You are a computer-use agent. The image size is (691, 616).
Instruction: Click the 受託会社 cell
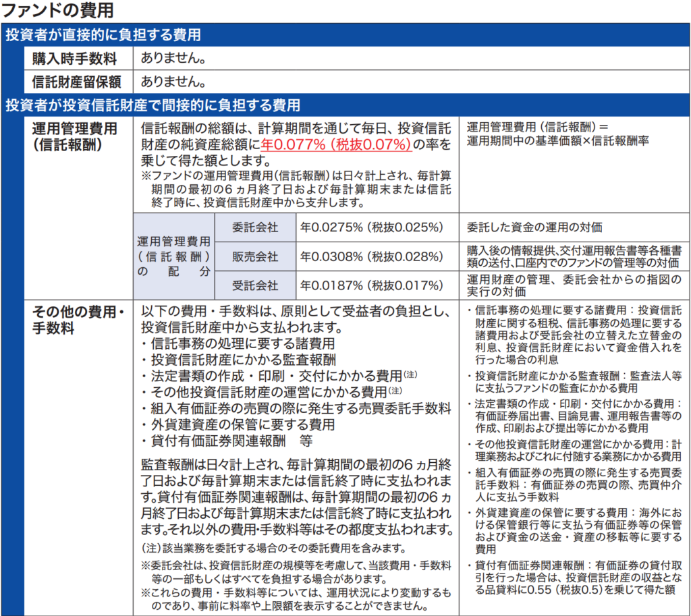click(x=254, y=285)
